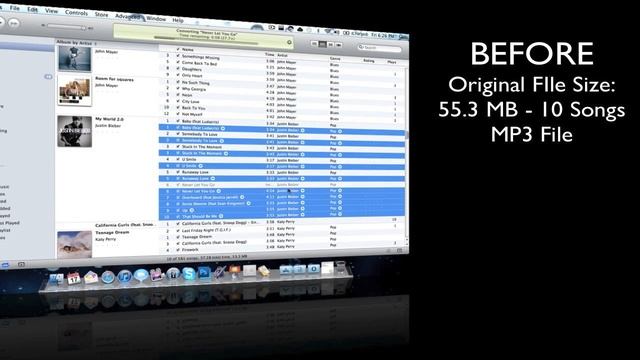Switch to the Cover Flow view button

[338, 45]
